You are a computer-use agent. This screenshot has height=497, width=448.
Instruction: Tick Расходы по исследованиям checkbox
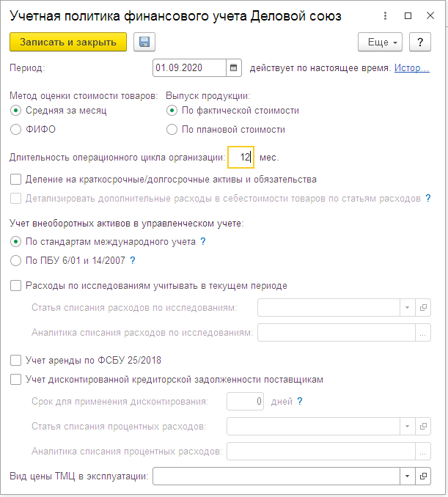[16, 286]
